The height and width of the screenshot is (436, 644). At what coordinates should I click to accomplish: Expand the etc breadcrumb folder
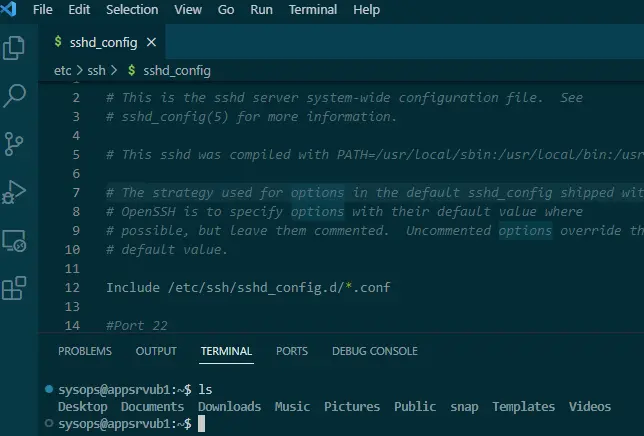click(x=62, y=71)
